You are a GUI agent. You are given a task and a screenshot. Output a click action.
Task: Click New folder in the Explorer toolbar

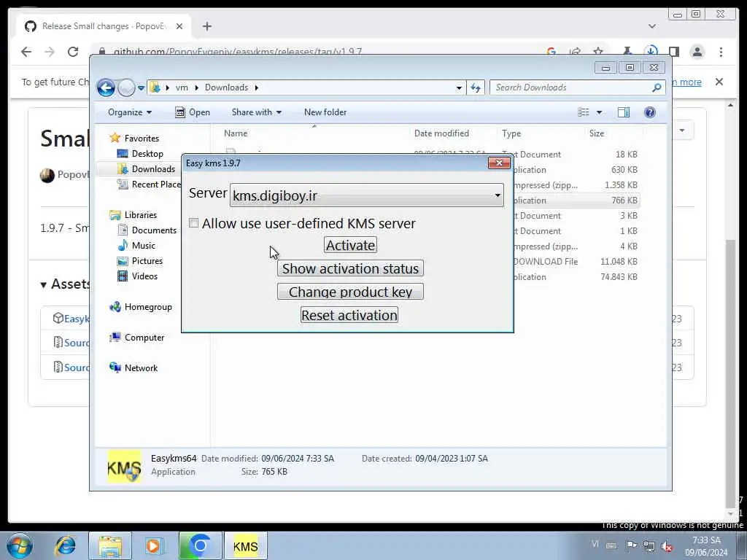325,112
